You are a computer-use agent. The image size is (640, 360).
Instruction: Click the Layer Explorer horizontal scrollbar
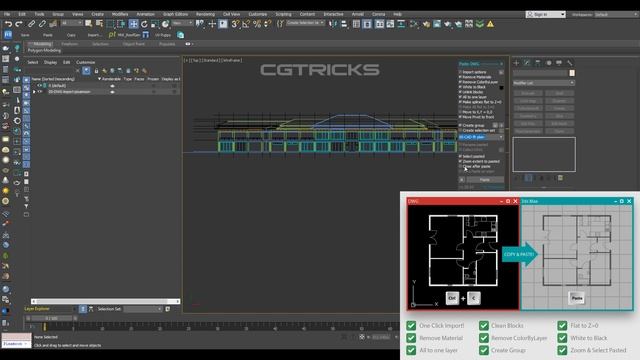pos(105,301)
